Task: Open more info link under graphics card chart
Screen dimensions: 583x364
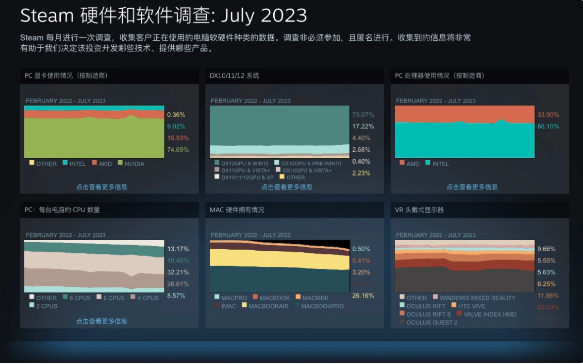Action: (x=102, y=187)
